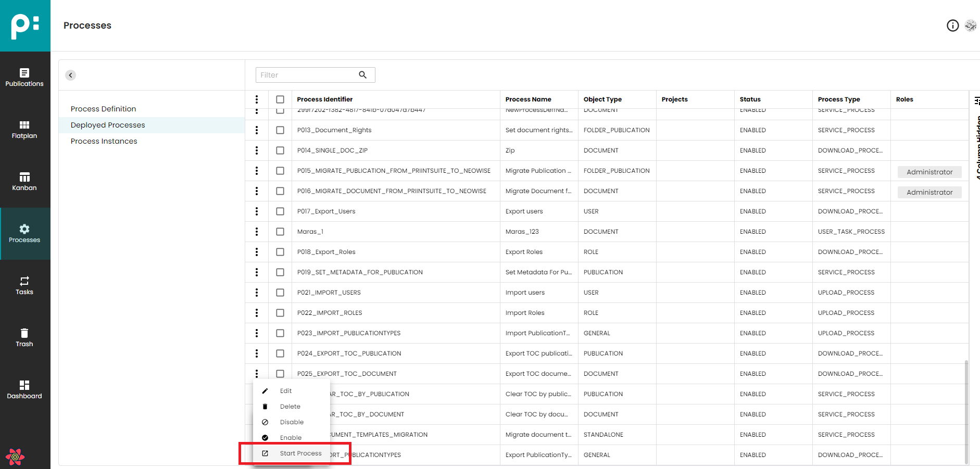Open the kebab menu for P017_Export_Users
Image resolution: width=980 pixels, height=469 pixels.
[257, 211]
